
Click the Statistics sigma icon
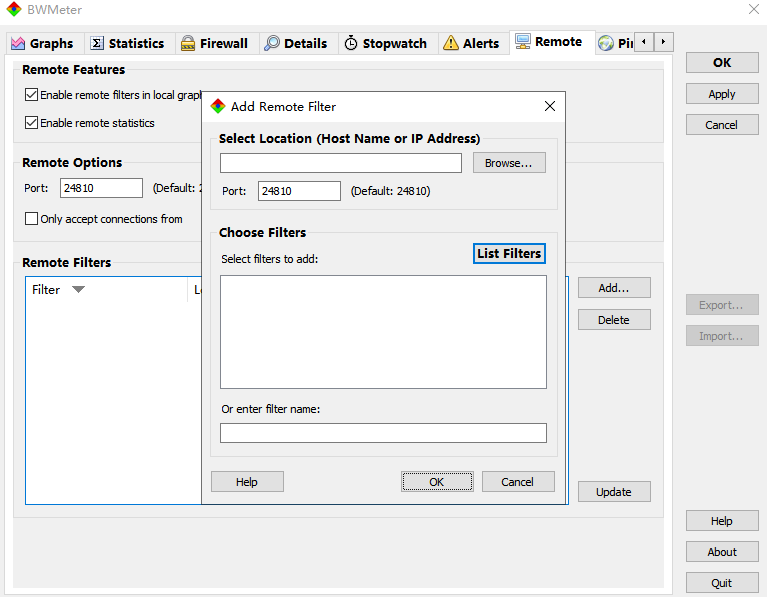point(97,44)
